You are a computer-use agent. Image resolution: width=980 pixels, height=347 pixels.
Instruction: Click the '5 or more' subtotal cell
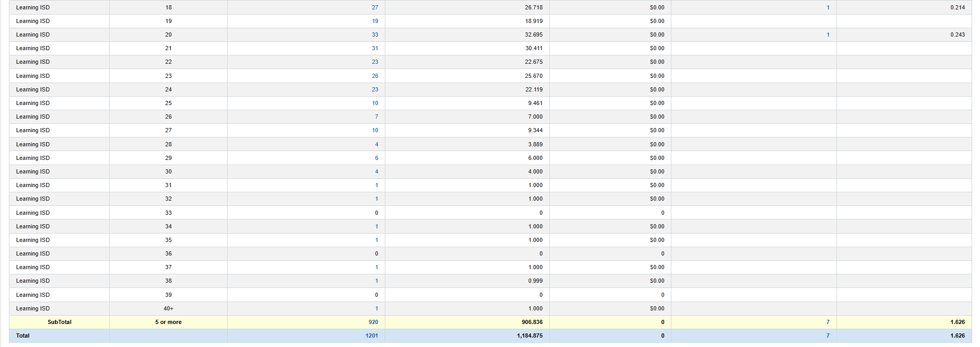pyautogui.click(x=168, y=322)
